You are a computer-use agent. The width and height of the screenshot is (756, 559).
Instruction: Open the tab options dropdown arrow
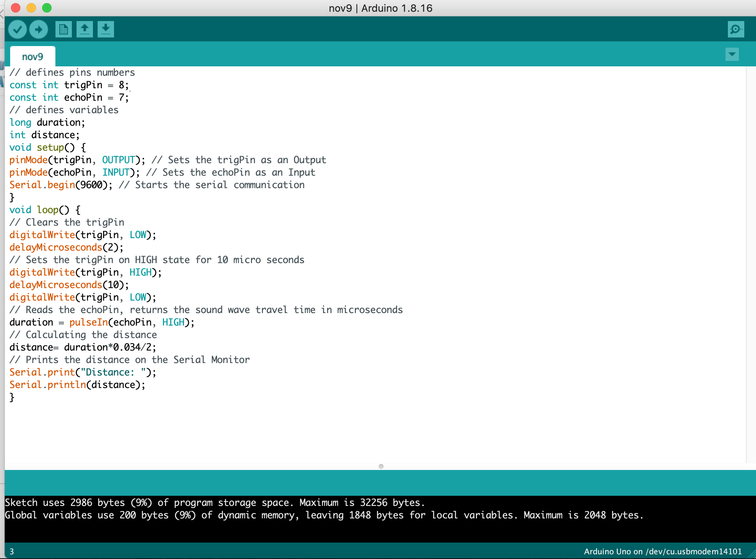tap(732, 54)
